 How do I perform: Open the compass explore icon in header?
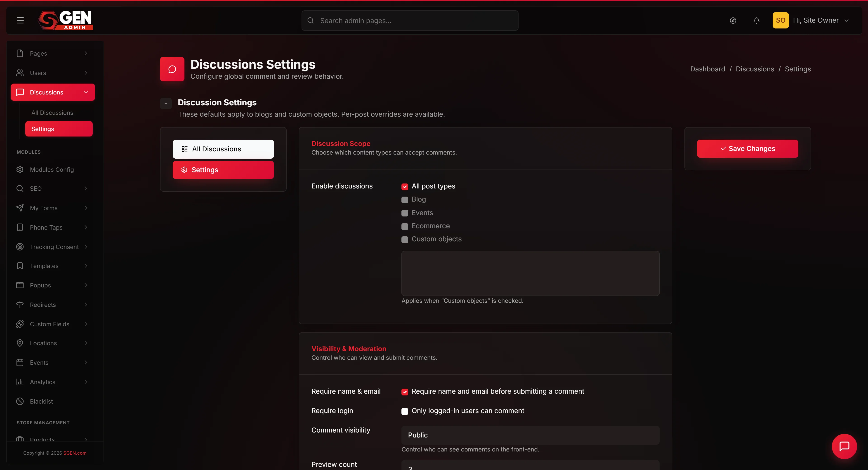click(x=733, y=21)
